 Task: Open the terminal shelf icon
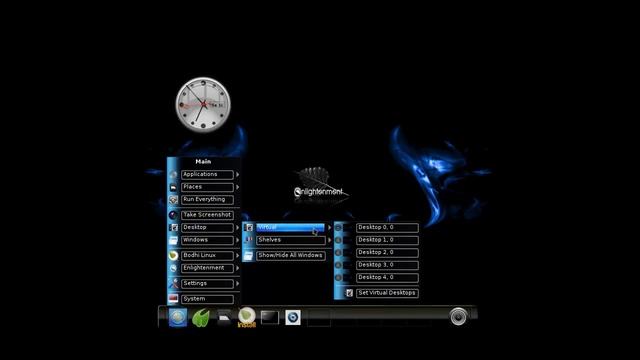coord(269,318)
